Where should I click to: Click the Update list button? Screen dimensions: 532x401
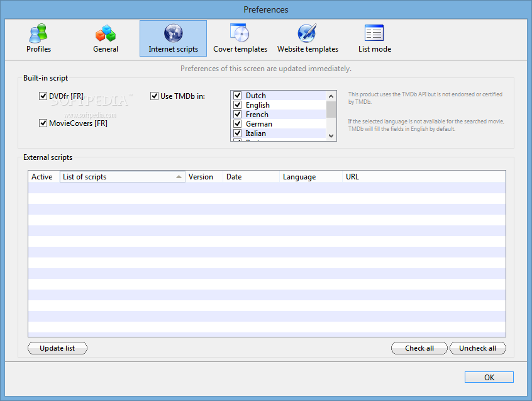(57, 348)
